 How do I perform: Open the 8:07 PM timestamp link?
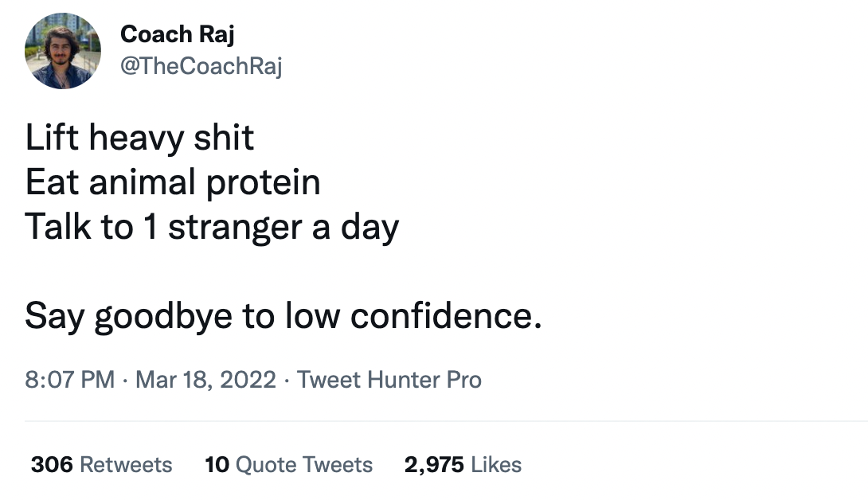(x=70, y=380)
